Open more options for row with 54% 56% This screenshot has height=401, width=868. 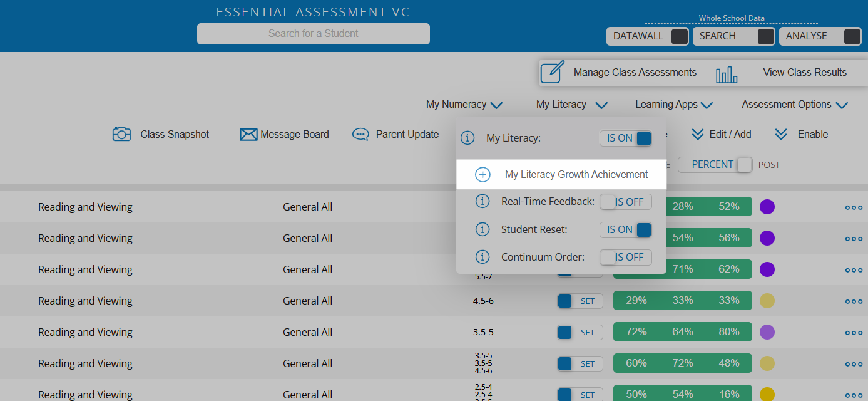(854, 239)
